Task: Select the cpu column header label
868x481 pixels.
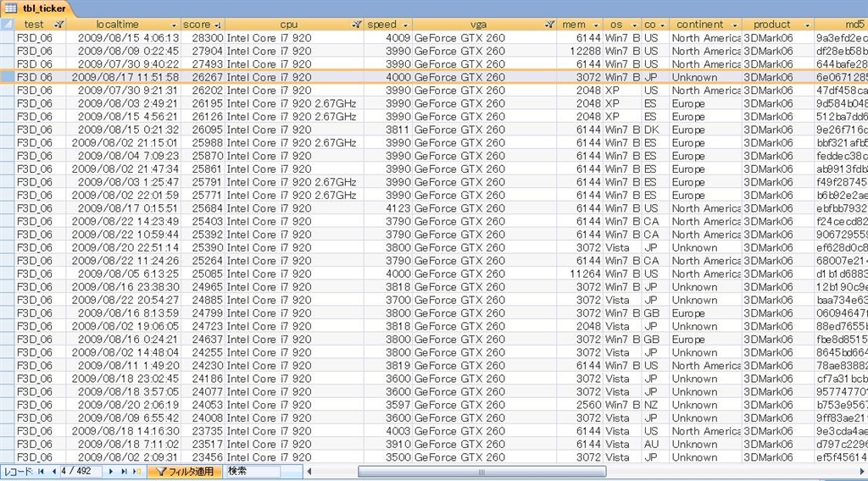Action: coord(288,25)
